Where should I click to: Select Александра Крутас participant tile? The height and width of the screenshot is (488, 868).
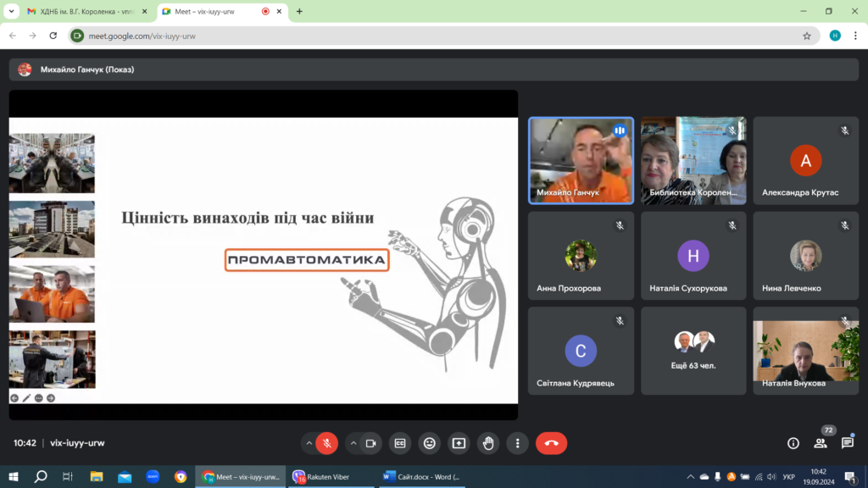[x=805, y=160]
